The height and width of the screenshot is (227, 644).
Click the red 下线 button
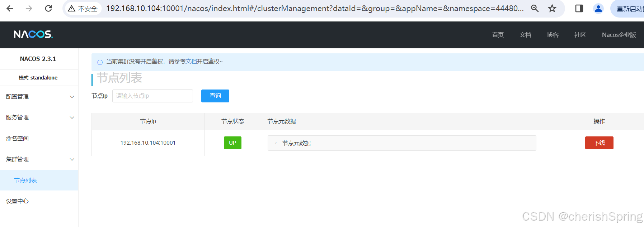click(599, 143)
